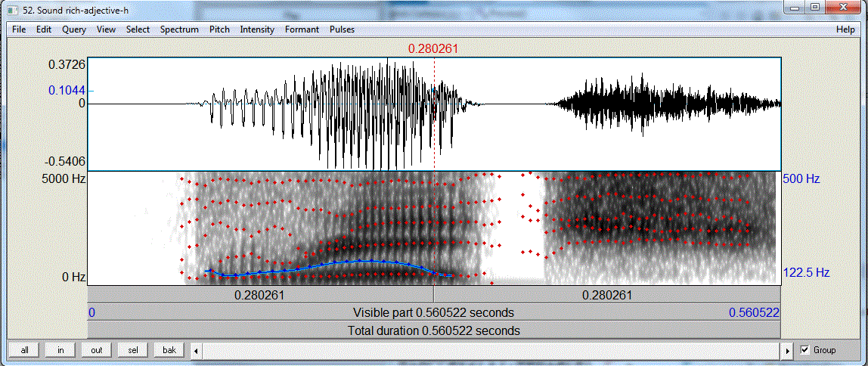Click the 0.3726 maximum amplitude label
This screenshot has height=366, width=868.
(x=67, y=65)
